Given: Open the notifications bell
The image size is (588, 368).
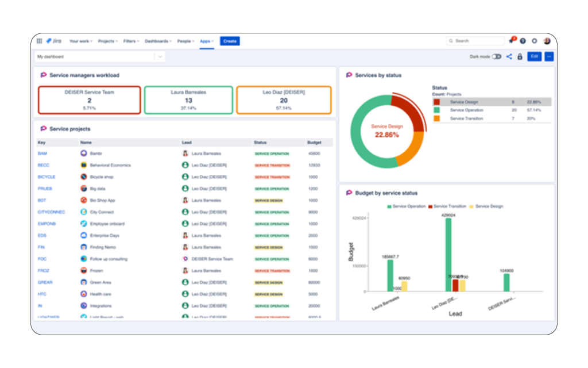Looking at the screenshot, I should [511, 41].
